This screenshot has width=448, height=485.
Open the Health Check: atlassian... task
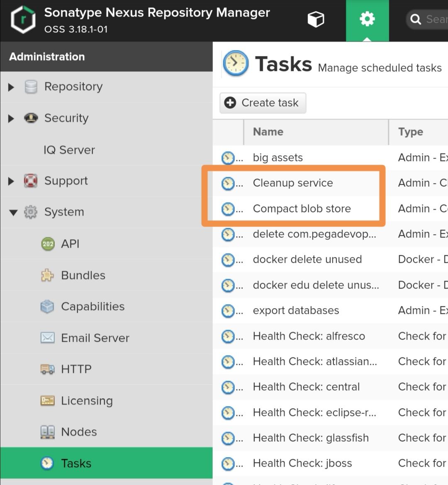315,361
